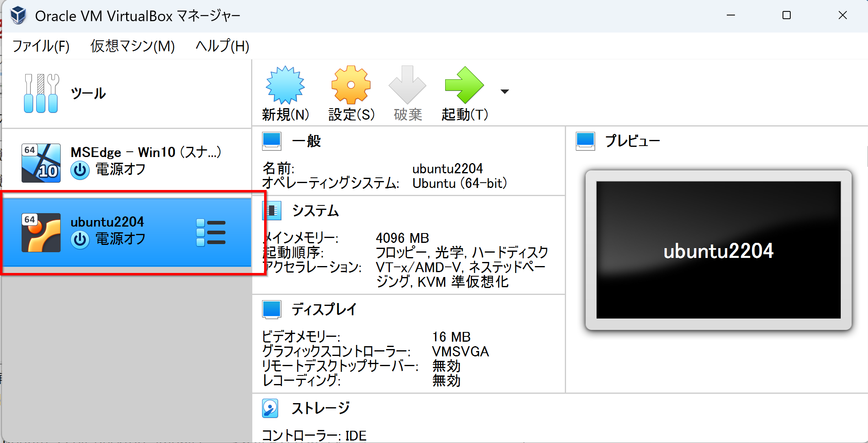This screenshot has height=443, width=868.
Task: Minimize the VirtualBox Manager window
Action: click(731, 15)
